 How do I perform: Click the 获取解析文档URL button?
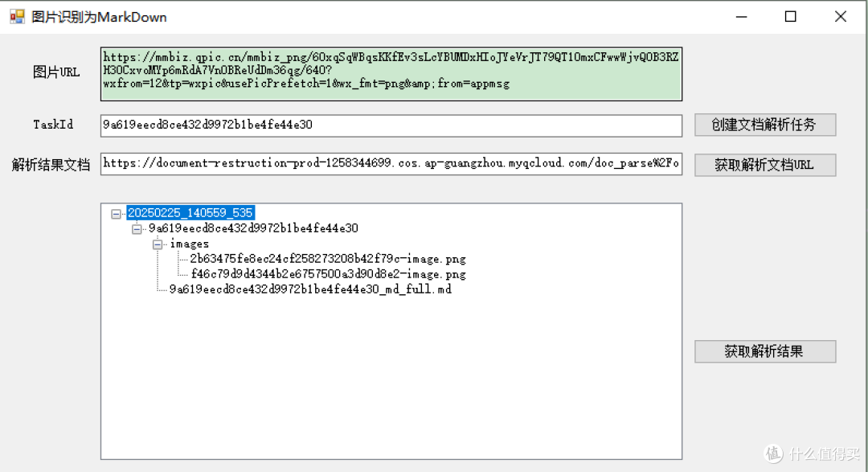(765, 165)
